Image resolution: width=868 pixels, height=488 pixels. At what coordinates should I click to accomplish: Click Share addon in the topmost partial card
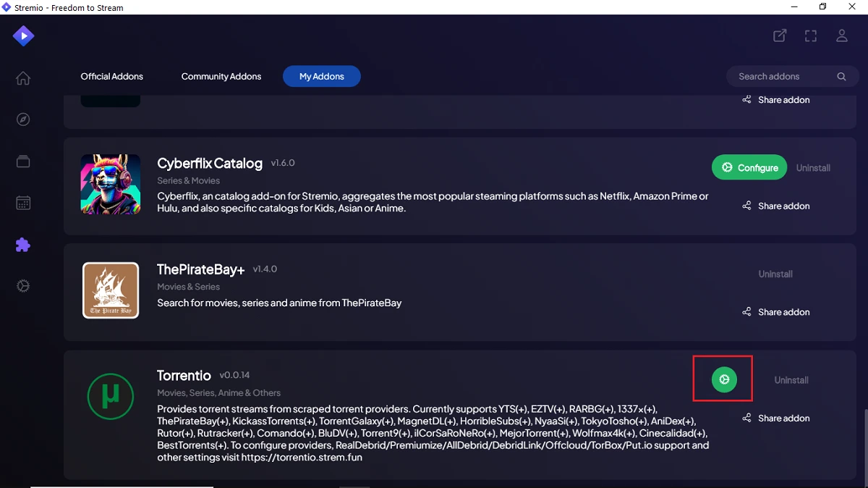click(x=776, y=100)
